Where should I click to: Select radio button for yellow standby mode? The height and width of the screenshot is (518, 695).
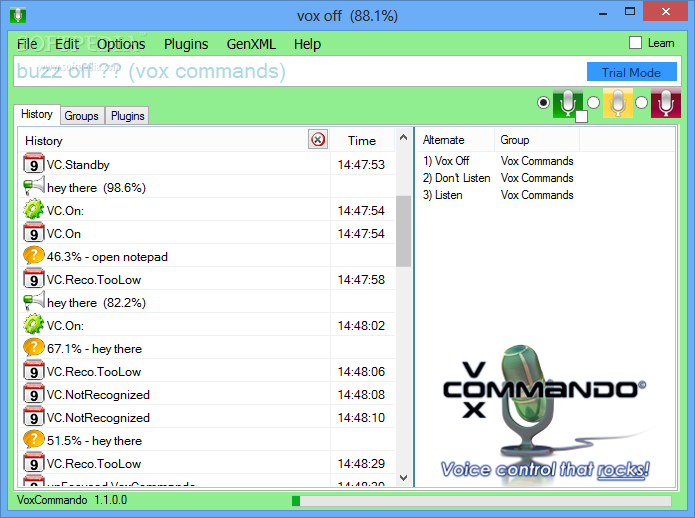click(593, 103)
